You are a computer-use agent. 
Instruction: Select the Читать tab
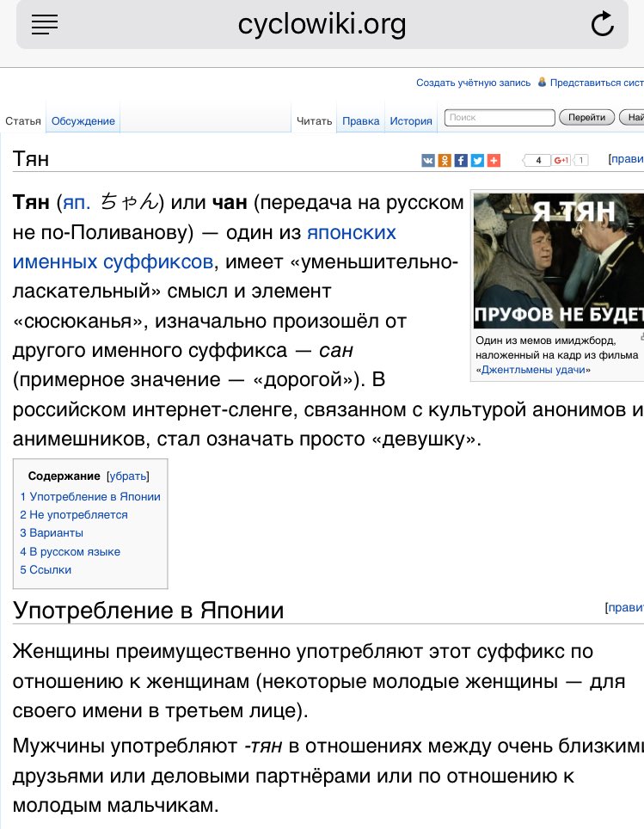[314, 121]
